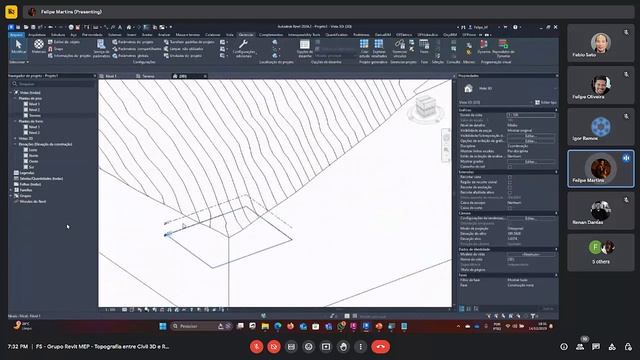Collapse Plantas de piso node
Image resolution: width=640 pixels, height=360 pixels.
point(15,98)
